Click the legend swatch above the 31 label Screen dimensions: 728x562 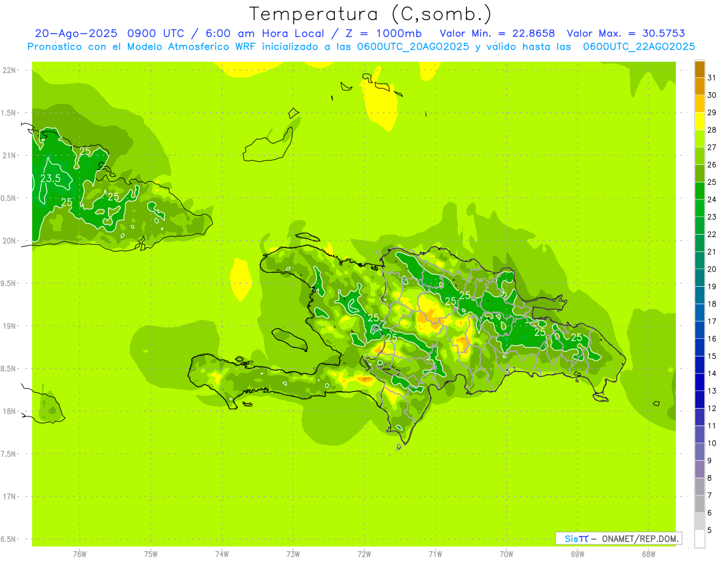(699, 69)
